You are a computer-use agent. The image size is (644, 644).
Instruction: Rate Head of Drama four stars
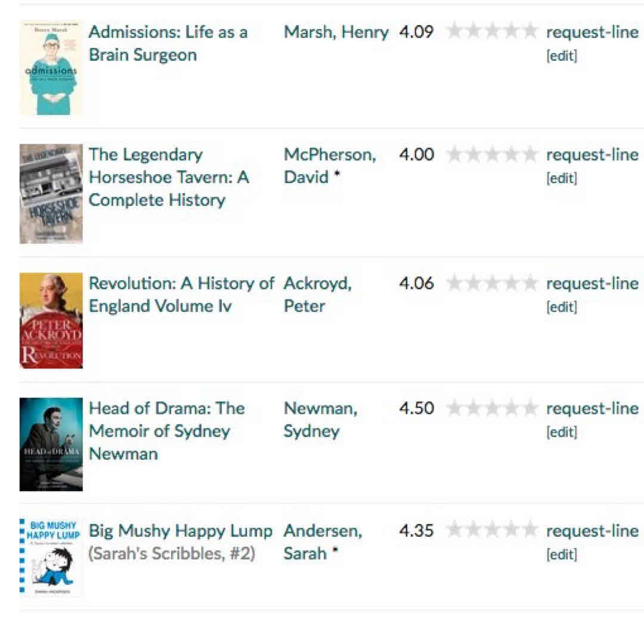(511, 408)
